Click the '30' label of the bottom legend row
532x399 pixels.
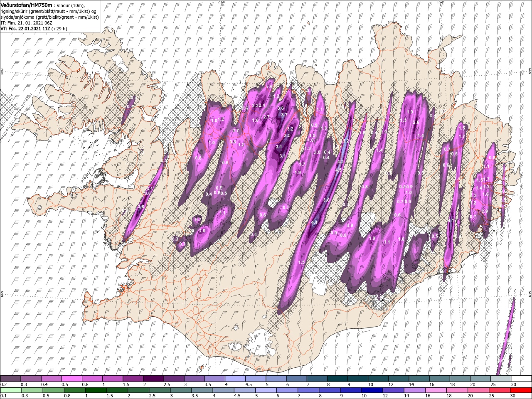tap(512, 396)
